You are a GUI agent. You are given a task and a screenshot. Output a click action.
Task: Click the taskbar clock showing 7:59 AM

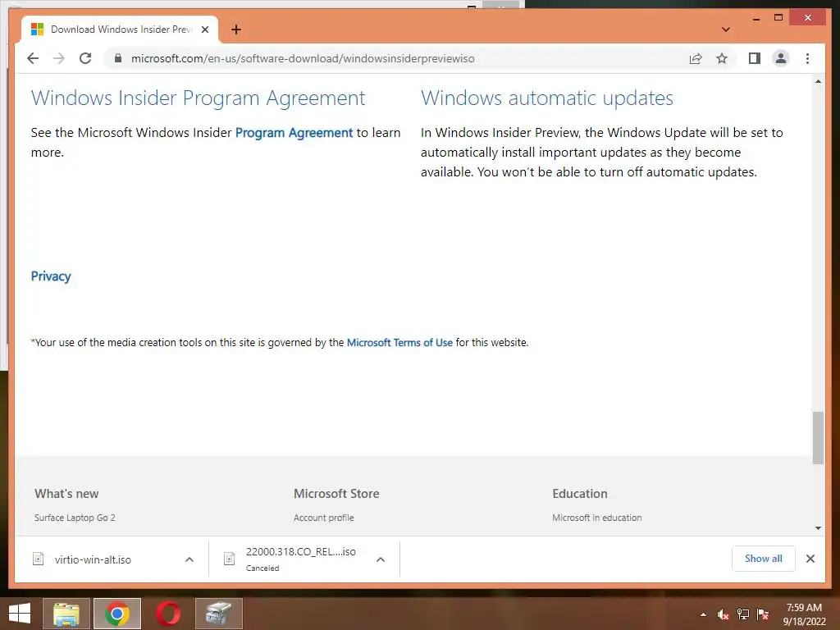804,614
